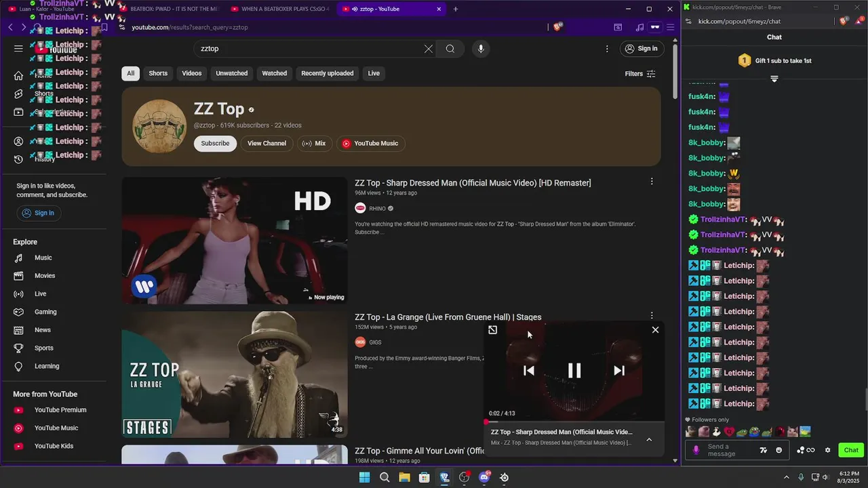Bookmark the YouTube page
Viewport: 868px width, 488px height.
(x=104, y=27)
